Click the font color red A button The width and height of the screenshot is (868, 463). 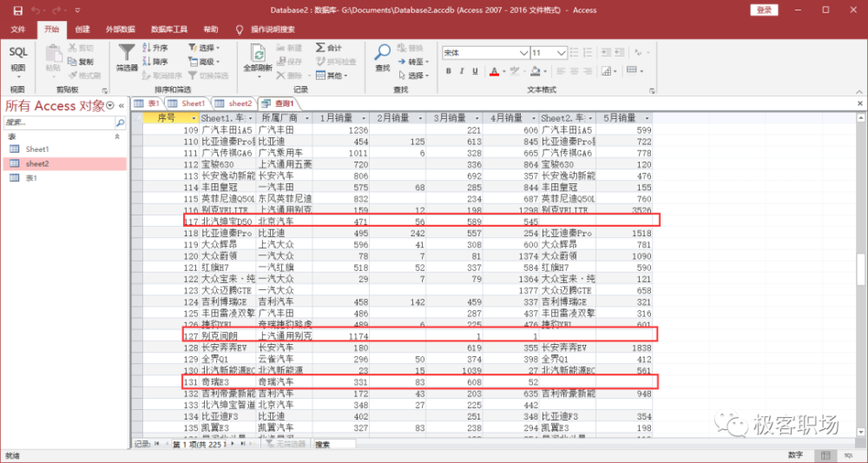493,71
